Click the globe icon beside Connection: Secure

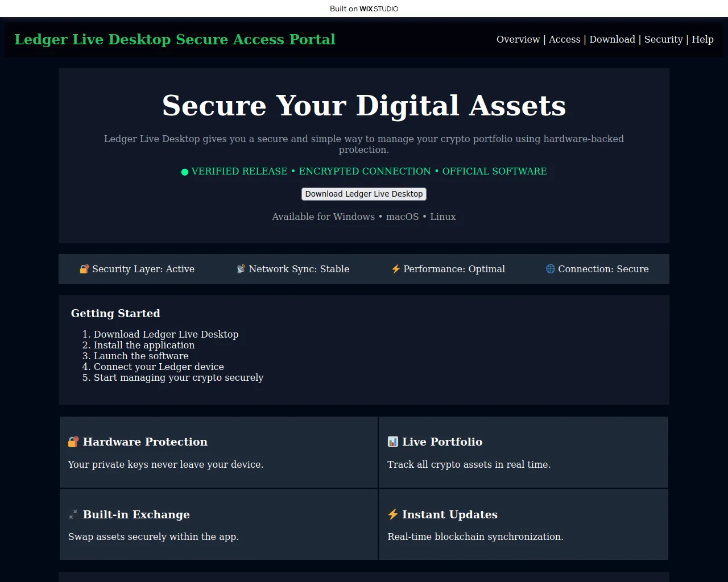pyautogui.click(x=551, y=269)
